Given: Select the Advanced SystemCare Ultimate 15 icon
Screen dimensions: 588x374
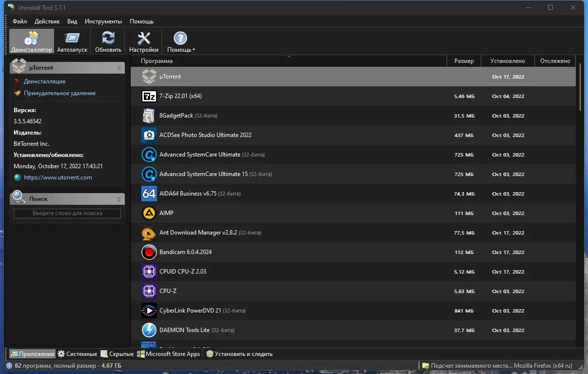Looking at the screenshot, I should 149,174.
